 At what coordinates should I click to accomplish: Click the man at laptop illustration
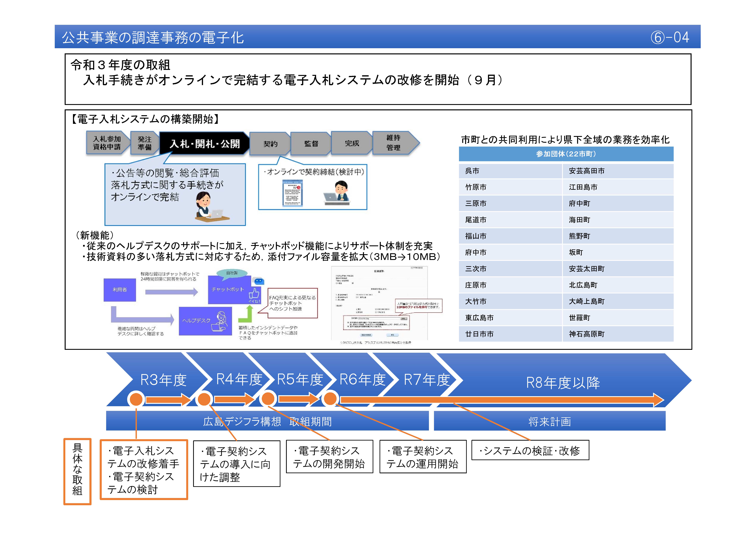click(337, 193)
